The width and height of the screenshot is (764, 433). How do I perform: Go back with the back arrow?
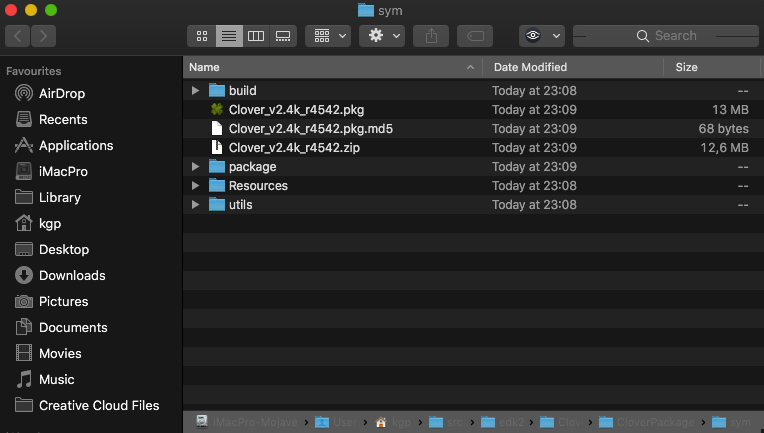pyautogui.click(x=18, y=36)
